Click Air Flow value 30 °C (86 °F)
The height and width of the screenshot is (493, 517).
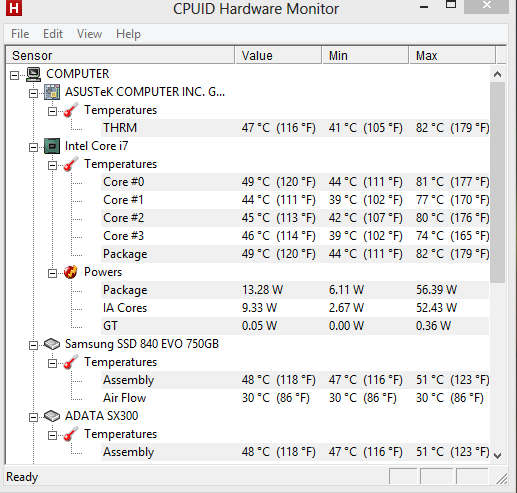(x=276, y=398)
